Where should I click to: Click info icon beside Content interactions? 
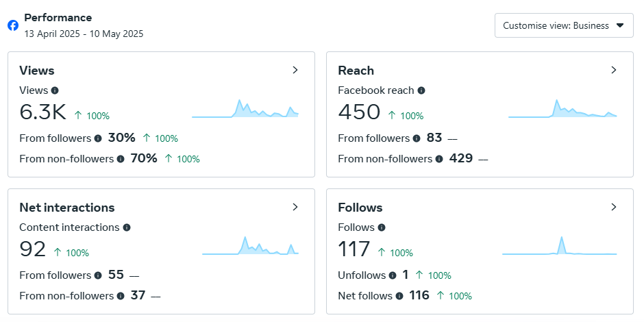coord(127,227)
